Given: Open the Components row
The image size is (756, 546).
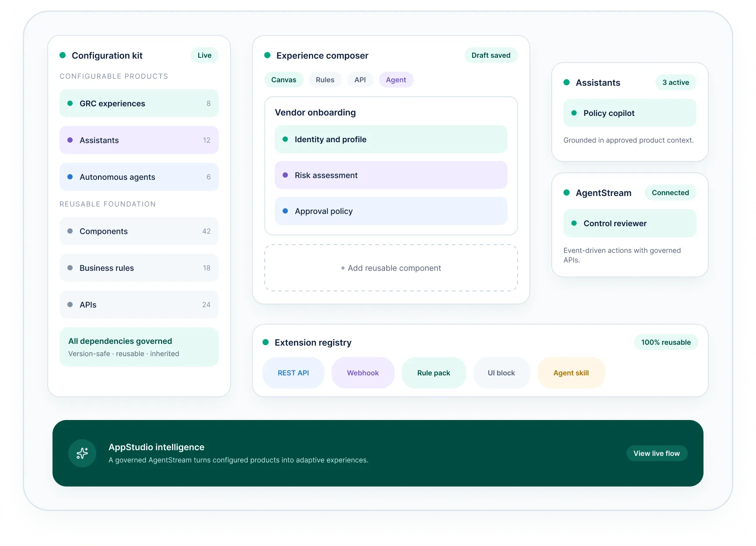Looking at the screenshot, I should [139, 231].
